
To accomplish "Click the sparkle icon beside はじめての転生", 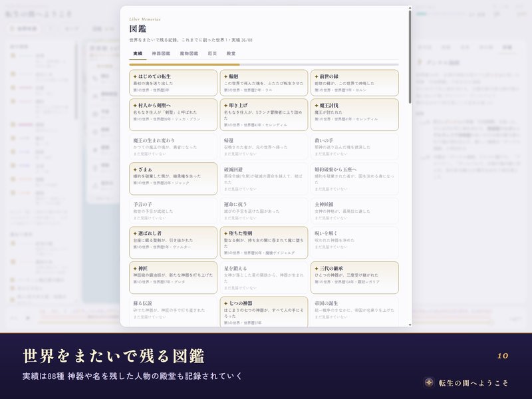I will coord(135,76).
